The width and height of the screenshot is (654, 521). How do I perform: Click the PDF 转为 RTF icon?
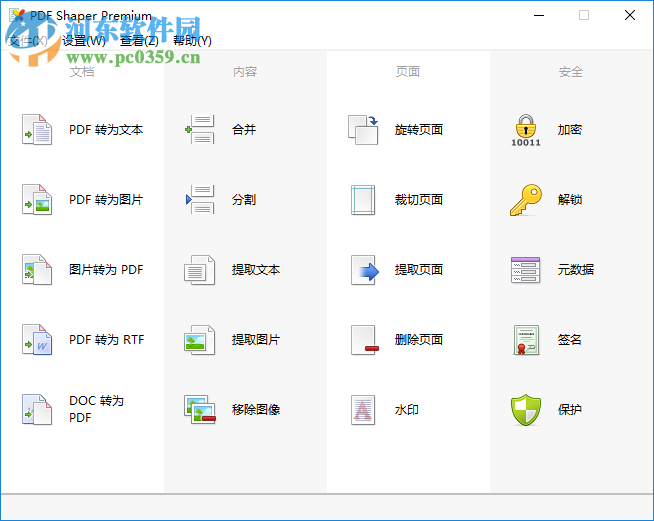tap(37, 340)
